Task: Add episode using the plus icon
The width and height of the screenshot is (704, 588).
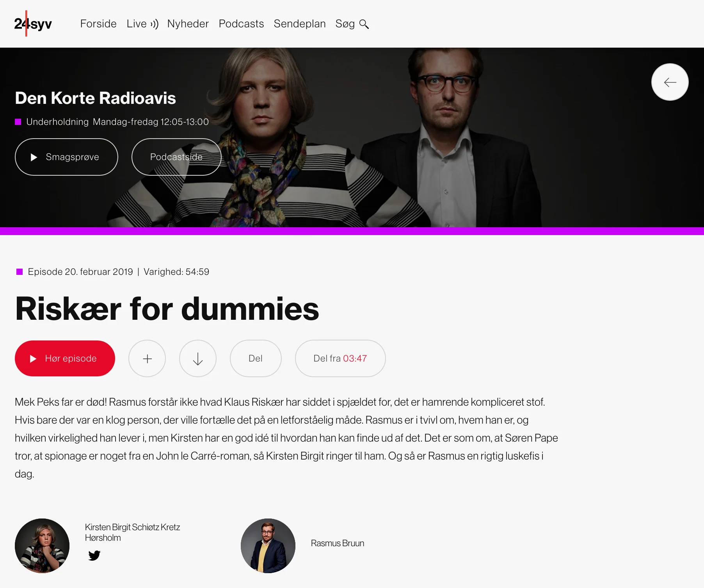Action: tap(147, 358)
